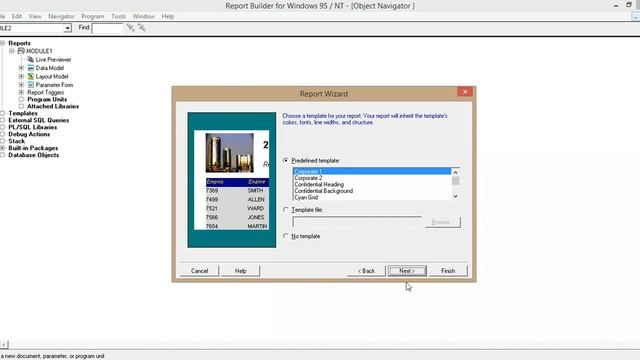The width and height of the screenshot is (640, 360).
Task: Expand the Parameter Form node
Action: click(21, 85)
